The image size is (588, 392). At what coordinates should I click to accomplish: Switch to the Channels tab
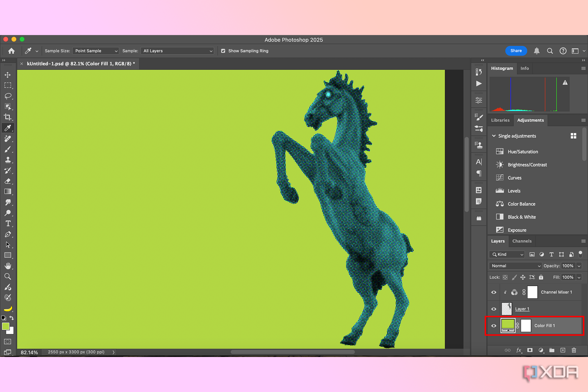click(522, 241)
